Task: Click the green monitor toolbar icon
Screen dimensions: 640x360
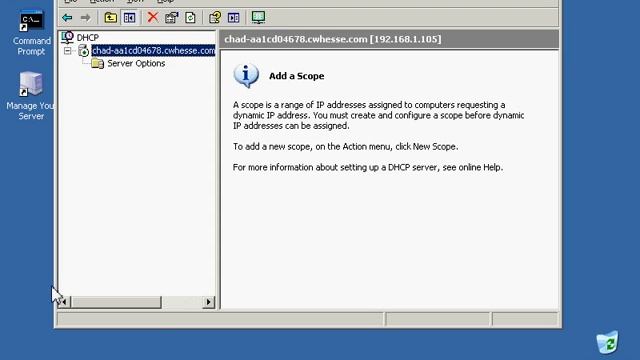Action: click(258, 17)
